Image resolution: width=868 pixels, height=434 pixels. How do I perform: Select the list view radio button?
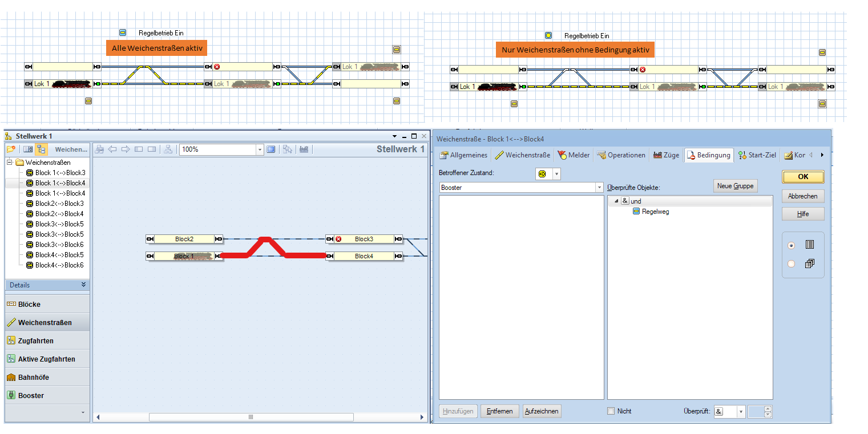pos(791,245)
